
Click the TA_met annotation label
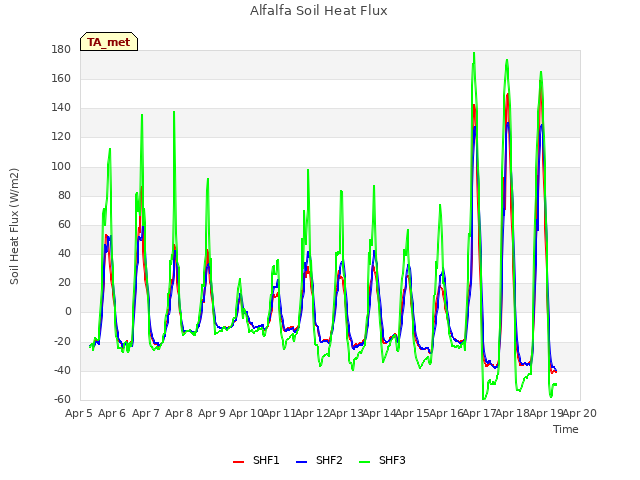coord(109,42)
